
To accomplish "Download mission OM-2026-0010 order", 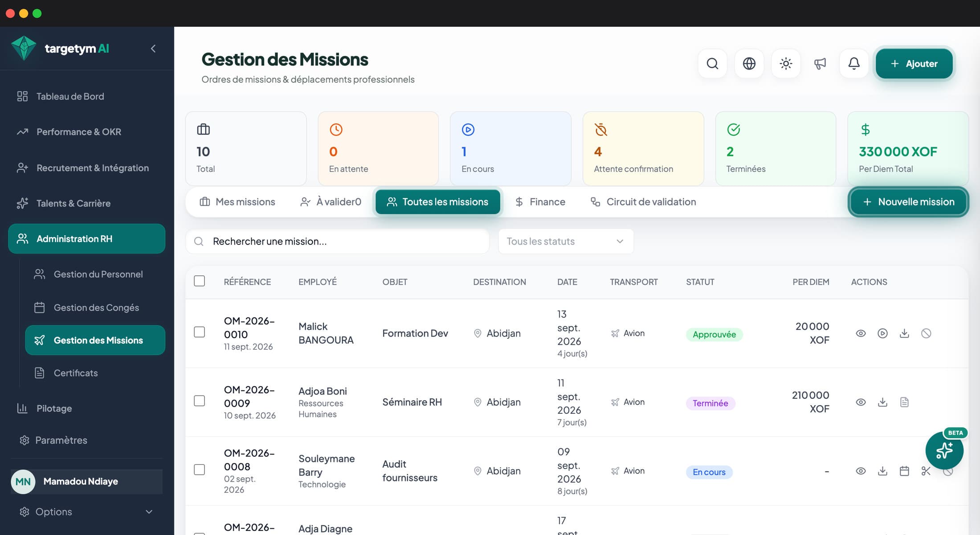I will pyautogui.click(x=904, y=333).
